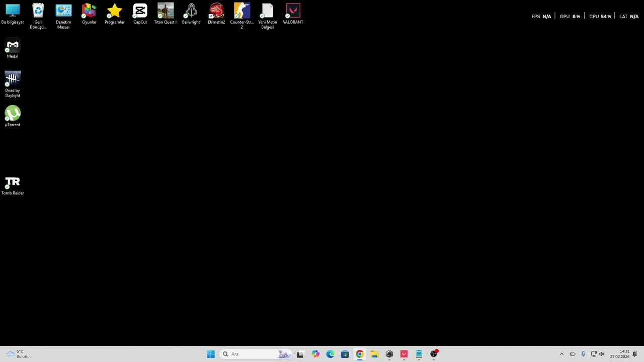Open the dark gray hexagon app in taskbar
The width and height of the screenshot is (644, 362).
point(389,354)
